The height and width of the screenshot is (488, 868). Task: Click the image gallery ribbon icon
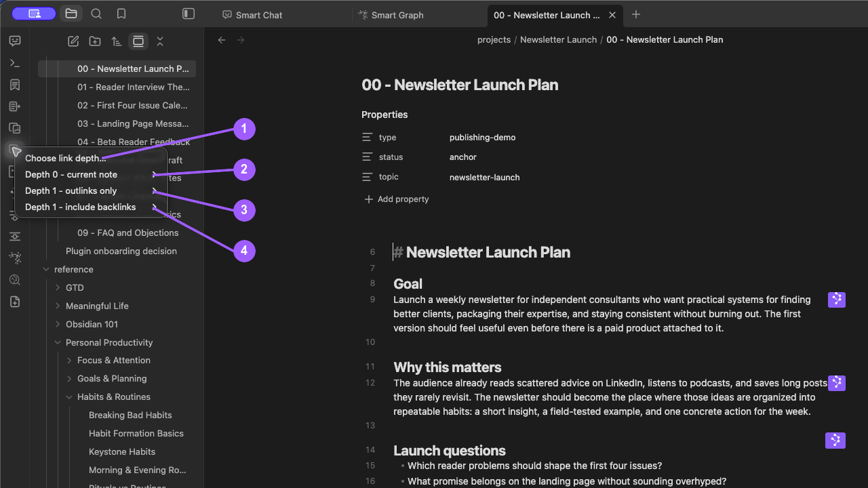(x=15, y=128)
